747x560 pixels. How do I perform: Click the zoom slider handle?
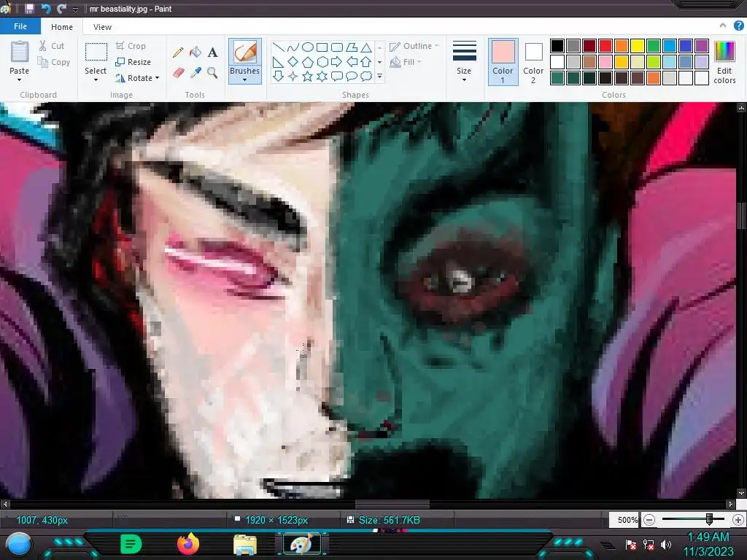click(x=709, y=519)
